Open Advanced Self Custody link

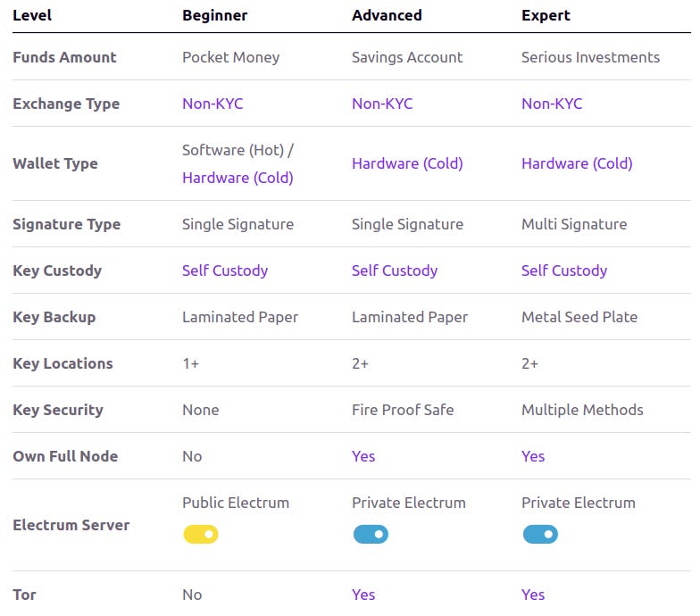pos(395,271)
